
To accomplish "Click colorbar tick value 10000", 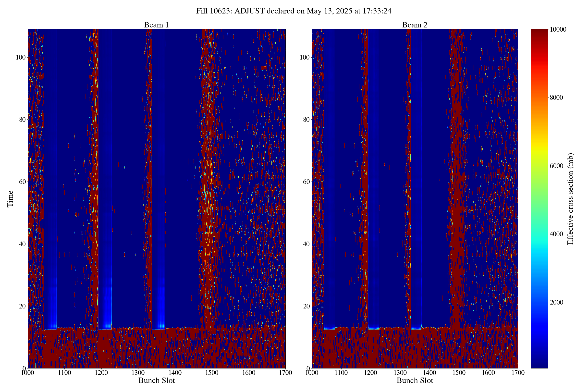I will click(x=558, y=29).
